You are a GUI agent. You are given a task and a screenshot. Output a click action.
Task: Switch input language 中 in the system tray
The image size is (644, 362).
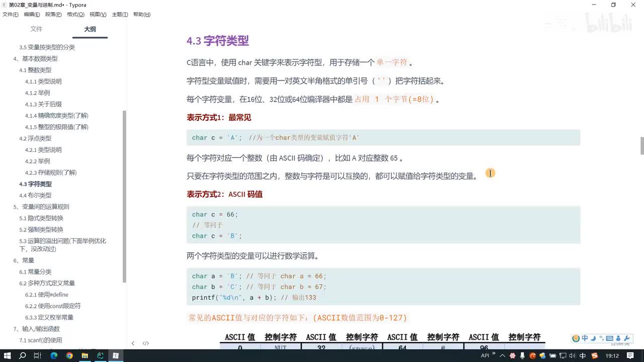(x=583, y=356)
